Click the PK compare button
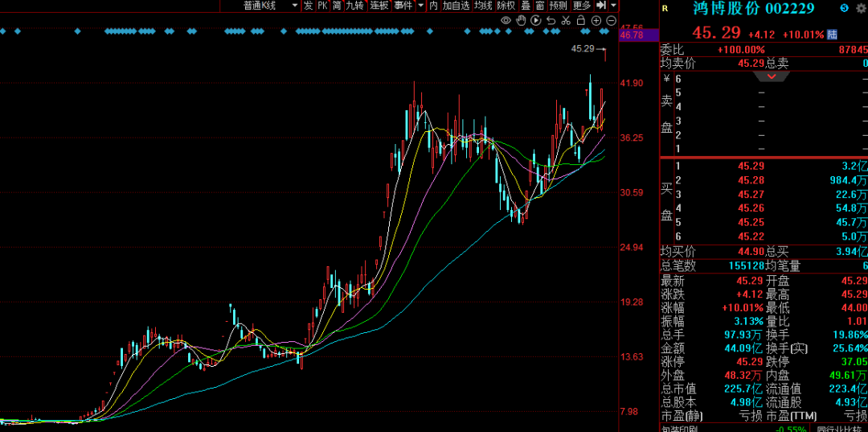The image size is (868, 432). point(323,6)
